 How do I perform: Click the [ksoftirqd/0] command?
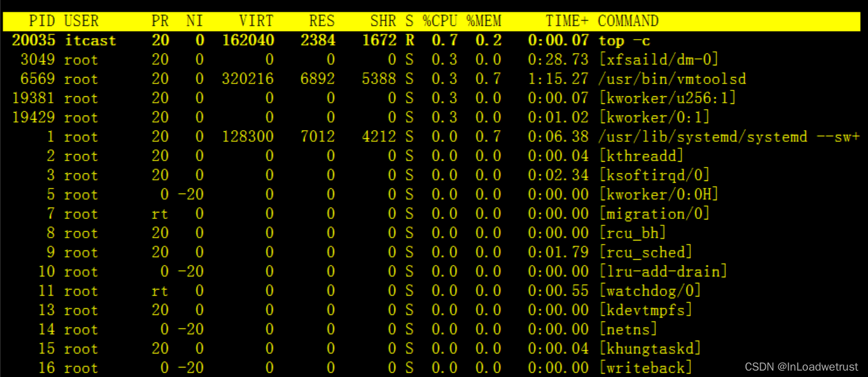coord(654,175)
